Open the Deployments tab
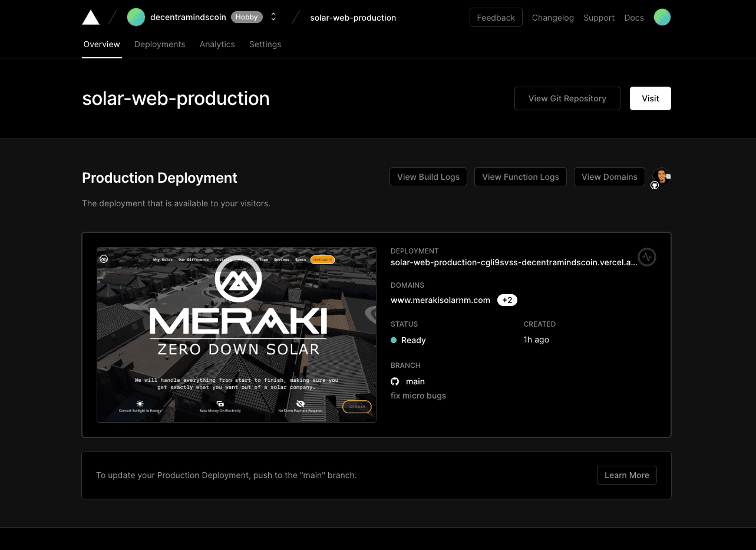The height and width of the screenshot is (550, 756). click(160, 44)
